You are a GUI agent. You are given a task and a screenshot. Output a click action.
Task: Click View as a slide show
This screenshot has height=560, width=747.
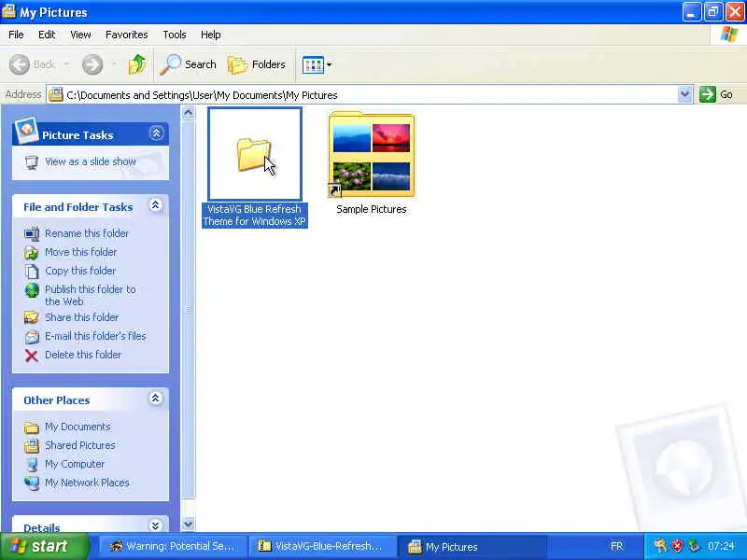tap(91, 161)
